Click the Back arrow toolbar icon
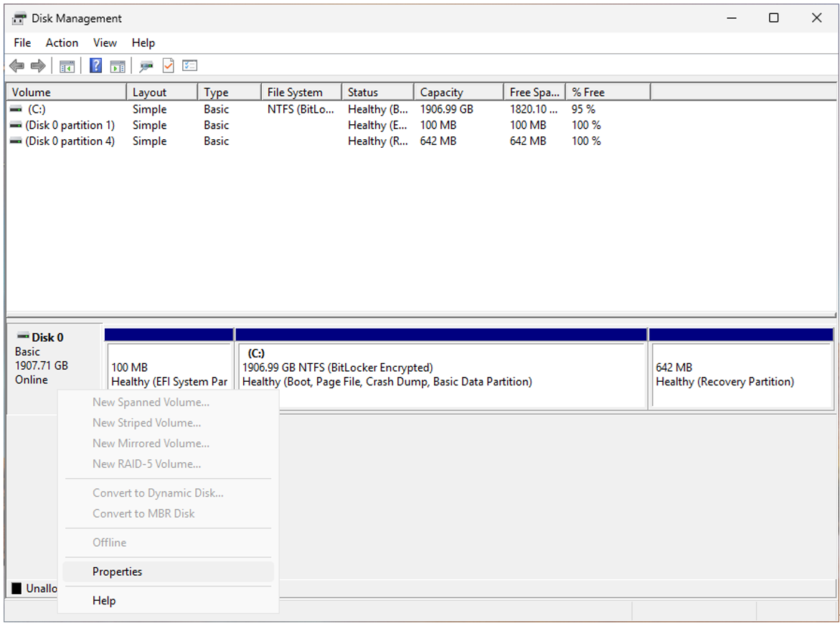Image resolution: width=840 pixels, height=623 pixels. pos(16,66)
